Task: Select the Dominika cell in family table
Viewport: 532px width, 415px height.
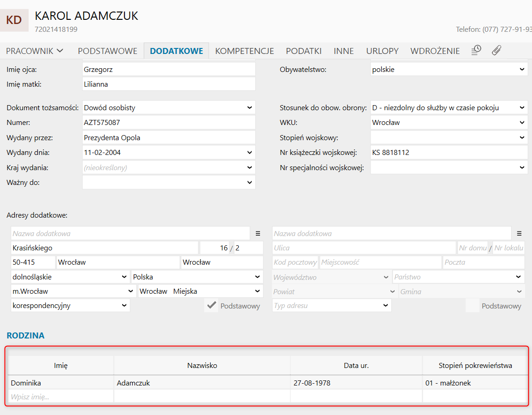Action: tap(61, 383)
